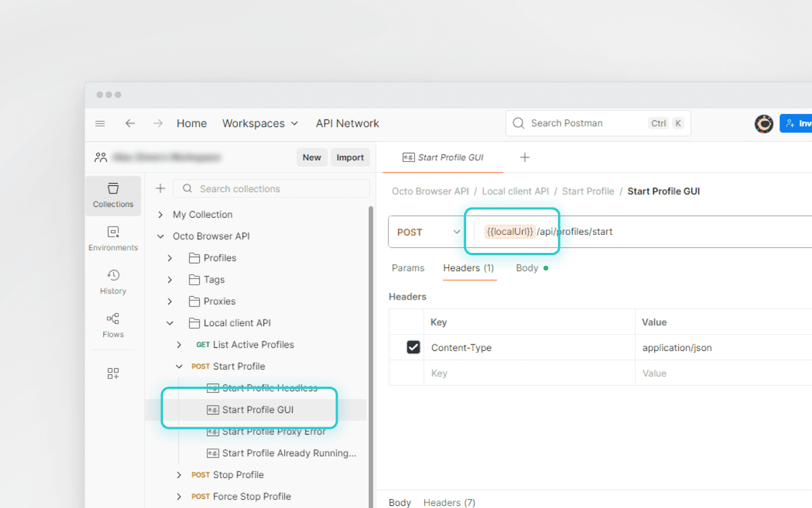The width and height of the screenshot is (812, 508).
Task: Open the Collections sidebar panel
Action: (x=113, y=196)
